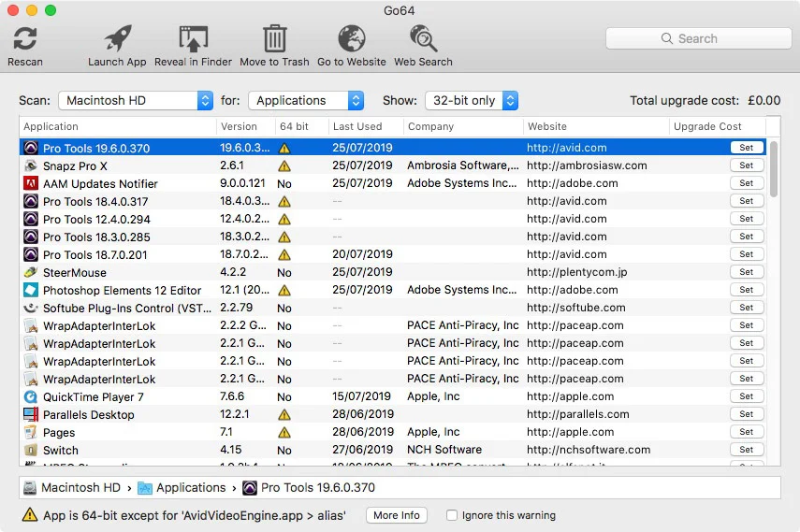Click the Go to Website globe icon

(x=352, y=38)
